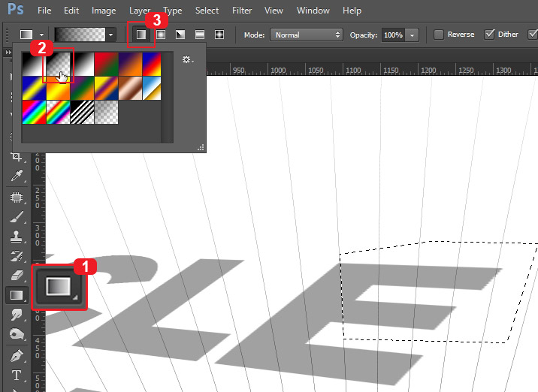Open the Window menu
538x392 pixels.
point(313,11)
